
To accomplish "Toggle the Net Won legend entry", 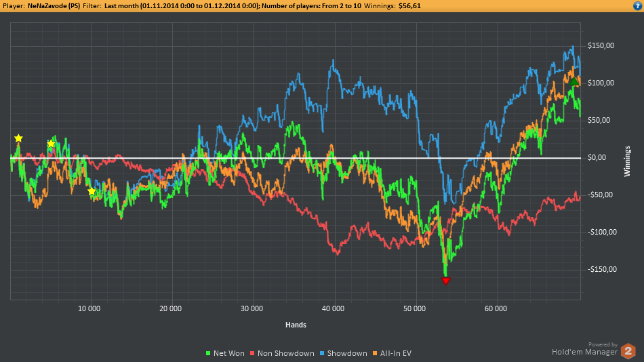I will (224, 353).
